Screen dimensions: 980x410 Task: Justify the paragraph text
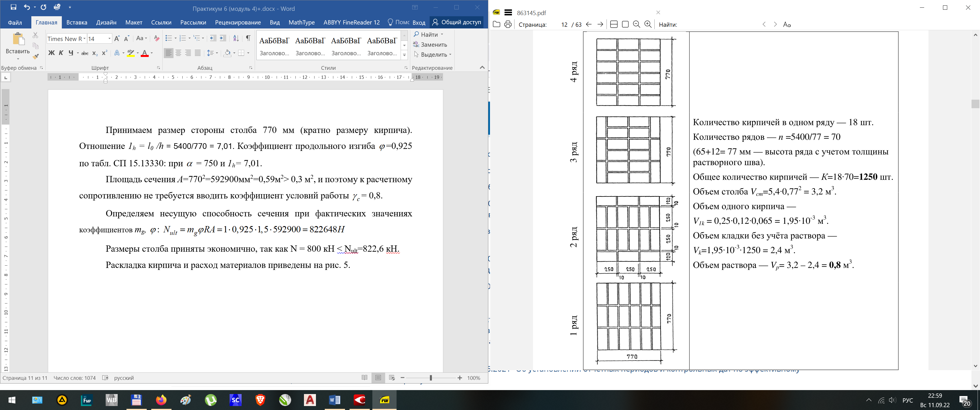point(197,53)
